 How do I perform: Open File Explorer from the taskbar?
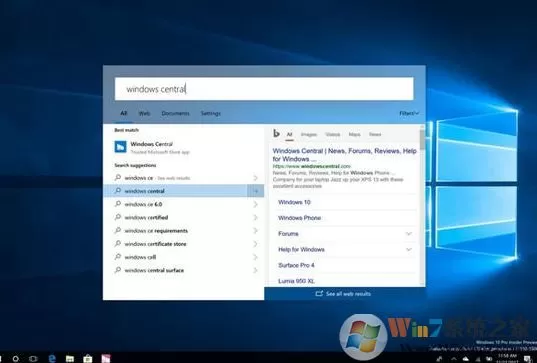[70, 359]
